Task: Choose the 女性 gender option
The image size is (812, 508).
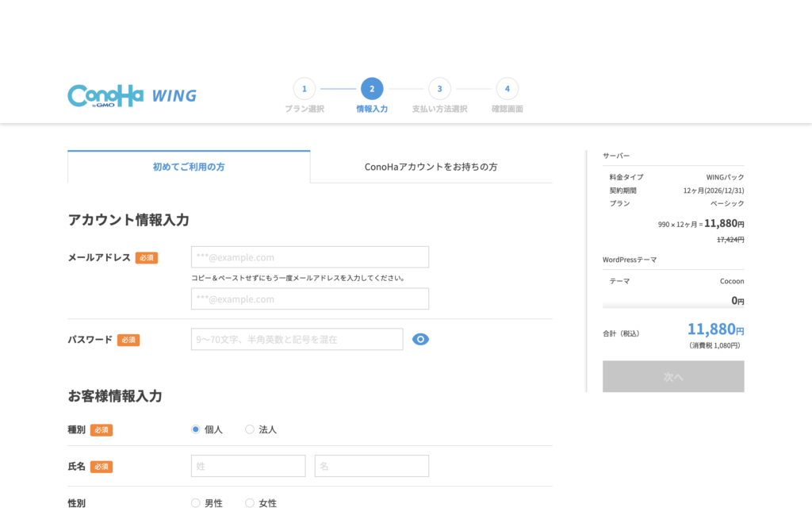Action: 250,503
